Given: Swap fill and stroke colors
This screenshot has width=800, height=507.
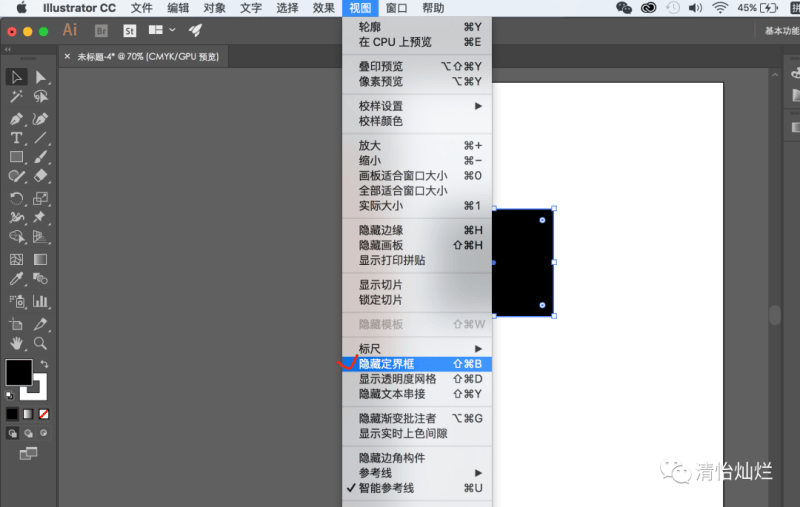Looking at the screenshot, I should click(x=44, y=364).
